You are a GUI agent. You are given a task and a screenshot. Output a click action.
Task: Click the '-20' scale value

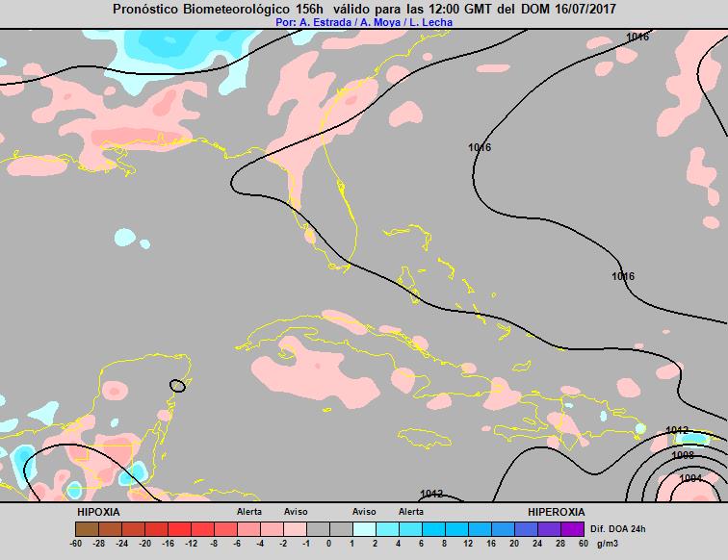(x=145, y=544)
